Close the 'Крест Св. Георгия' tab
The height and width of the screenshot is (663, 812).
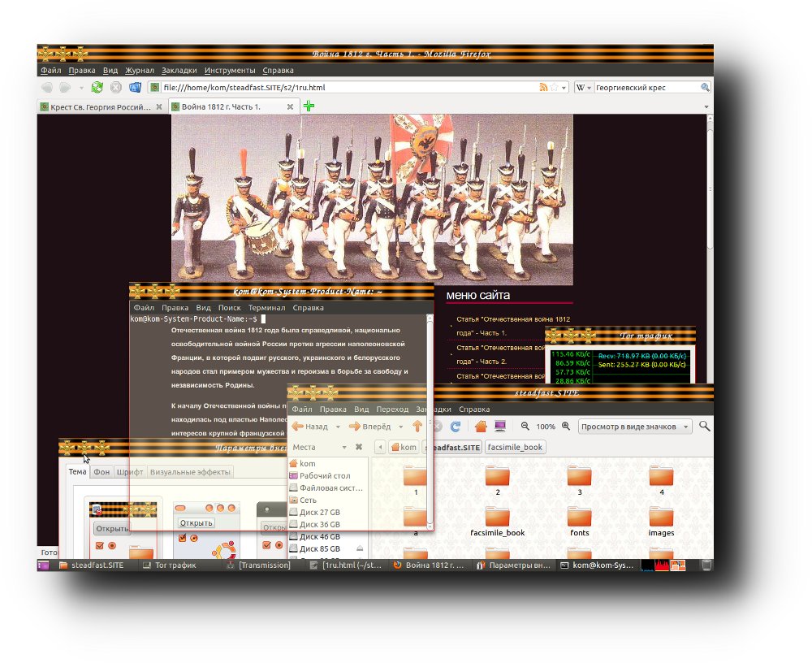tap(159, 106)
